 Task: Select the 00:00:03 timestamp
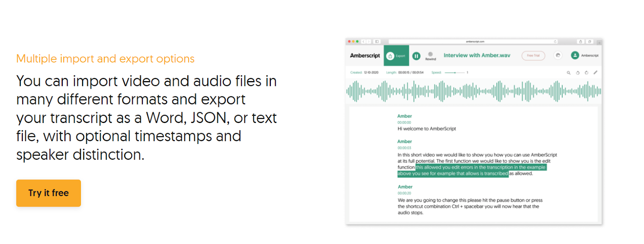404,148
